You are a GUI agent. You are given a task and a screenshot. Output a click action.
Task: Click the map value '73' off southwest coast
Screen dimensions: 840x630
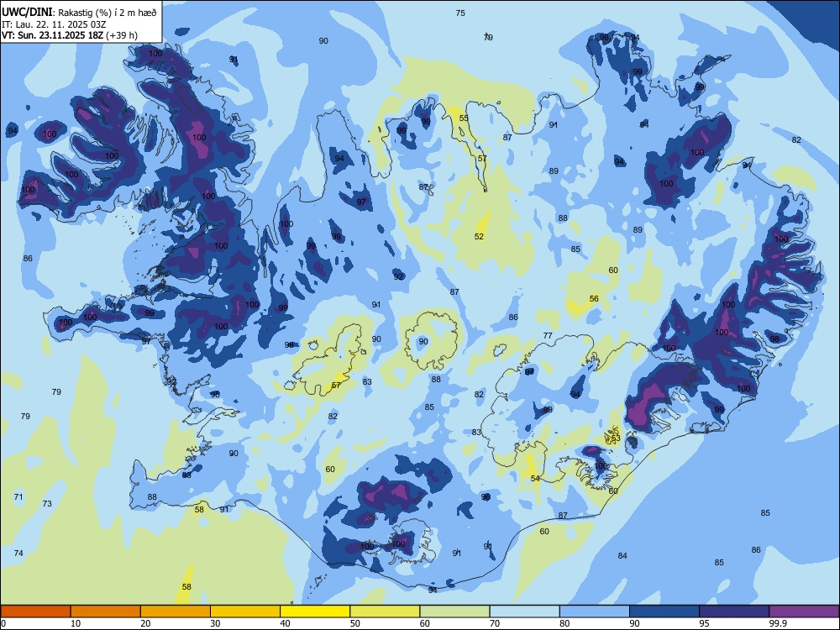click(47, 503)
